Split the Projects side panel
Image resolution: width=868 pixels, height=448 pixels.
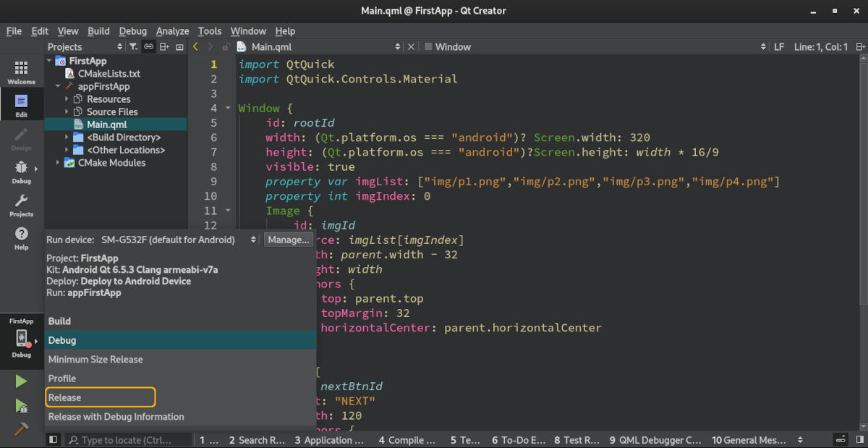point(166,46)
